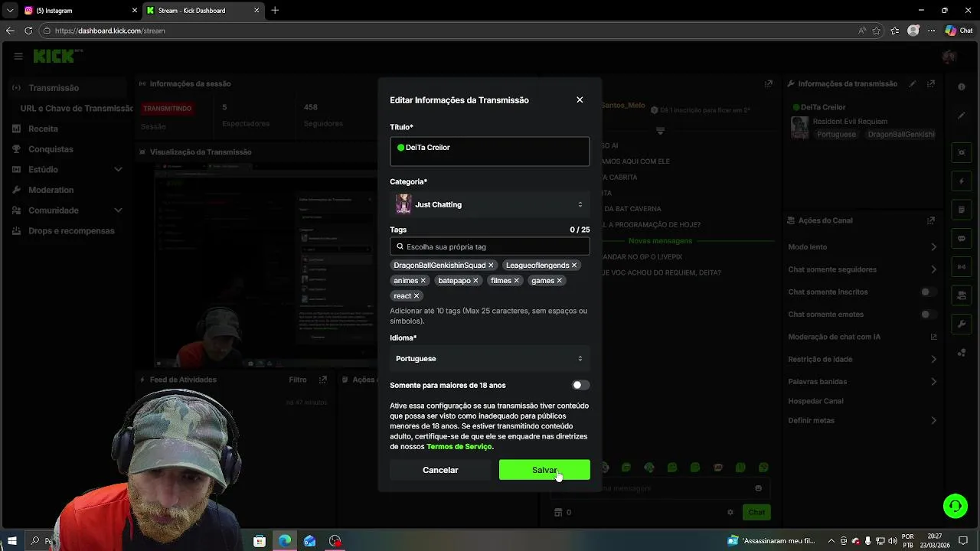
Task: Click wrench icon in right icon strip
Action: pyautogui.click(x=962, y=324)
